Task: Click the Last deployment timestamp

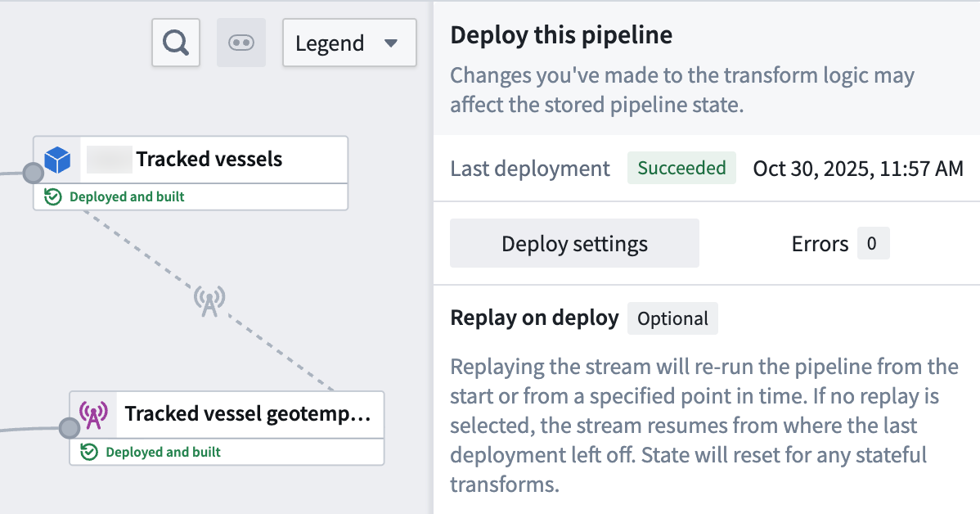Action: tap(857, 169)
